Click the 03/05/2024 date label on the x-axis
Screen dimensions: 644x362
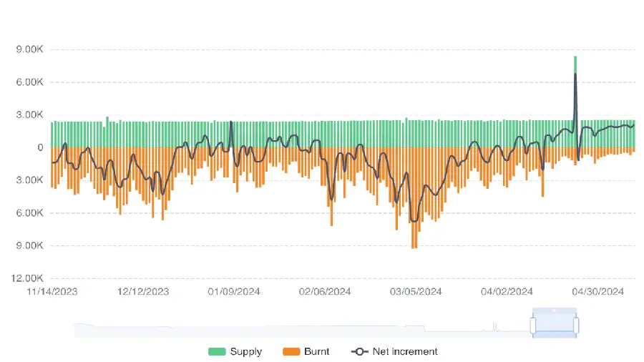(416, 291)
